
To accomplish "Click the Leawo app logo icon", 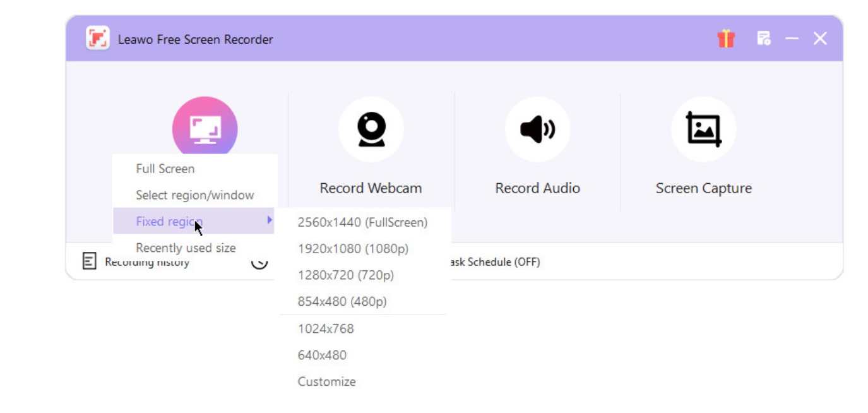I will click(98, 39).
